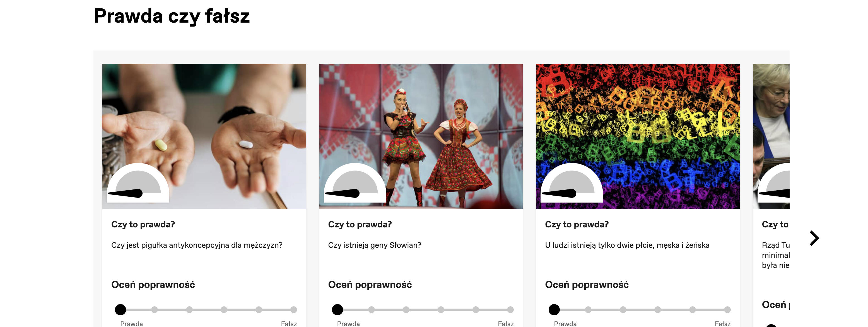Click the truth gauge on the pill card
The width and height of the screenshot is (868, 327).
[x=138, y=184]
